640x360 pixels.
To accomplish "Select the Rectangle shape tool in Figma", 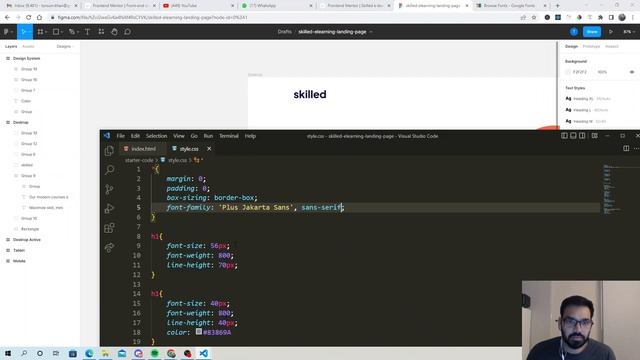I will coord(56,32).
